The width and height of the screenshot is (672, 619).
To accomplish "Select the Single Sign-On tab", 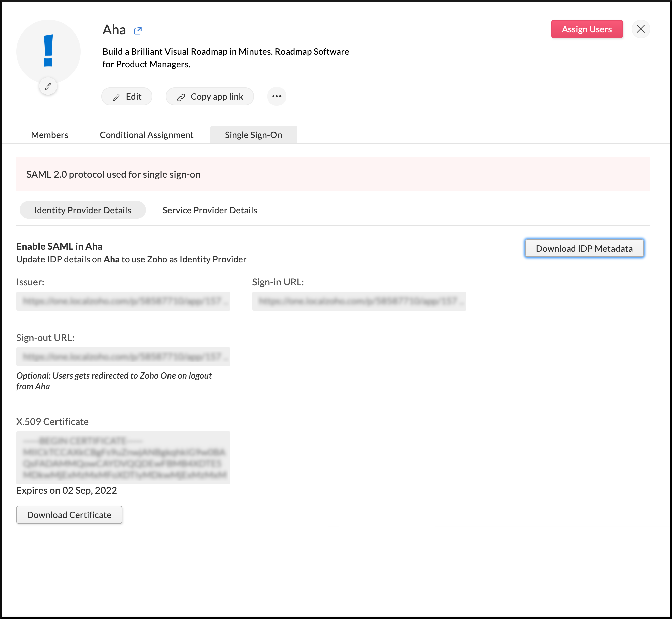I will [x=253, y=135].
